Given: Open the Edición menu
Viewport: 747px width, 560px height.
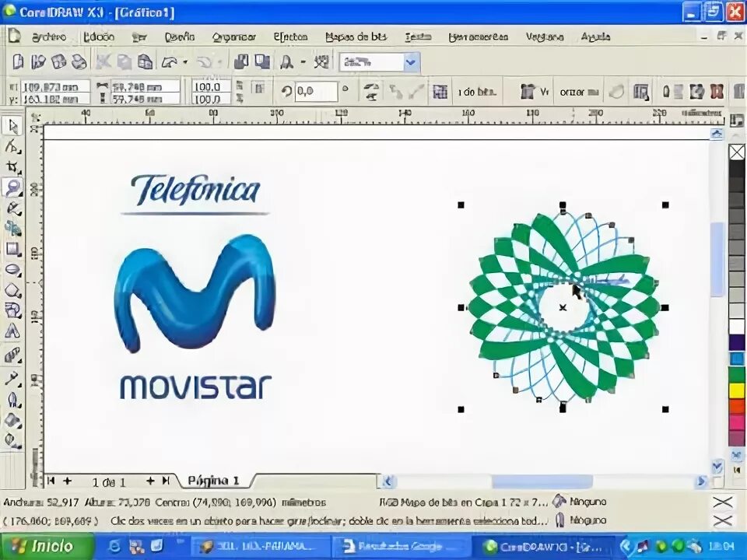Looking at the screenshot, I should [99, 37].
